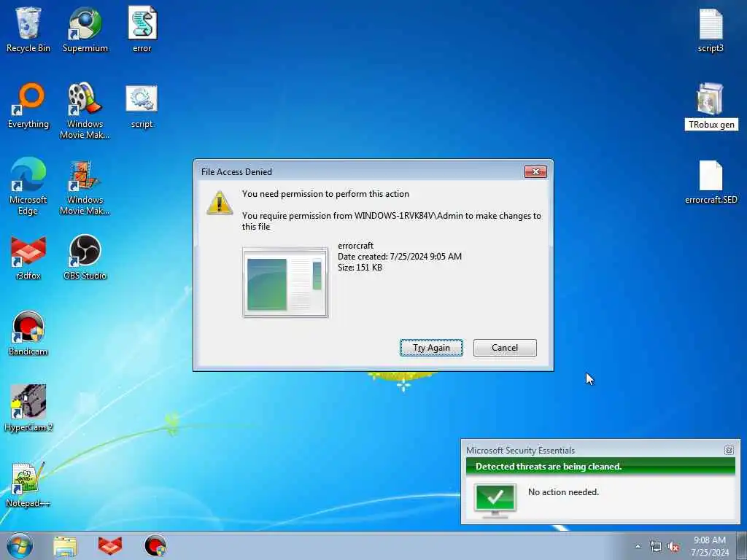Click the "No action needed." text
Image resolution: width=747 pixels, height=560 pixels.
coord(563,492)
